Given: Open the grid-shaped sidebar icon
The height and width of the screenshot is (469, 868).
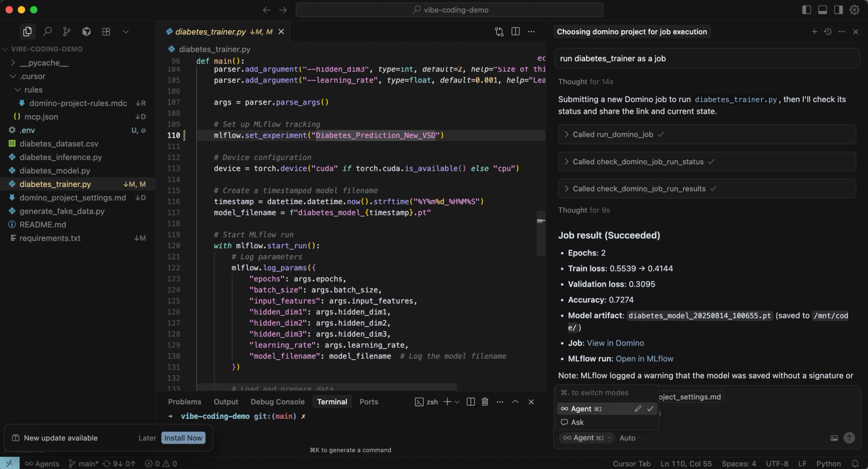Looking at the screenshot, I should (x=106, y=32).
